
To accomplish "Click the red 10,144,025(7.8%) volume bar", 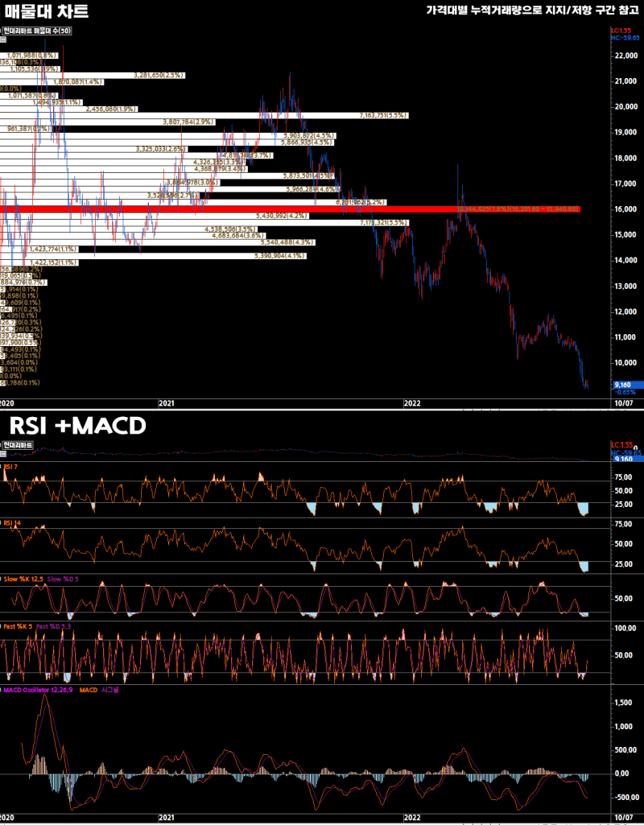I will point(290,209).
